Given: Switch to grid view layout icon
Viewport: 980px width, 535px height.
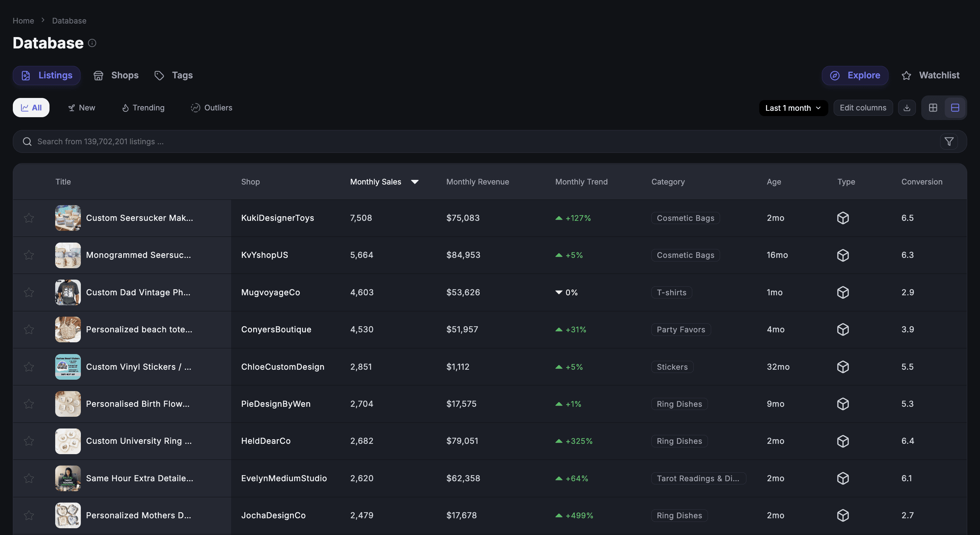Looking at the screenshot, I should pos(933,108).
